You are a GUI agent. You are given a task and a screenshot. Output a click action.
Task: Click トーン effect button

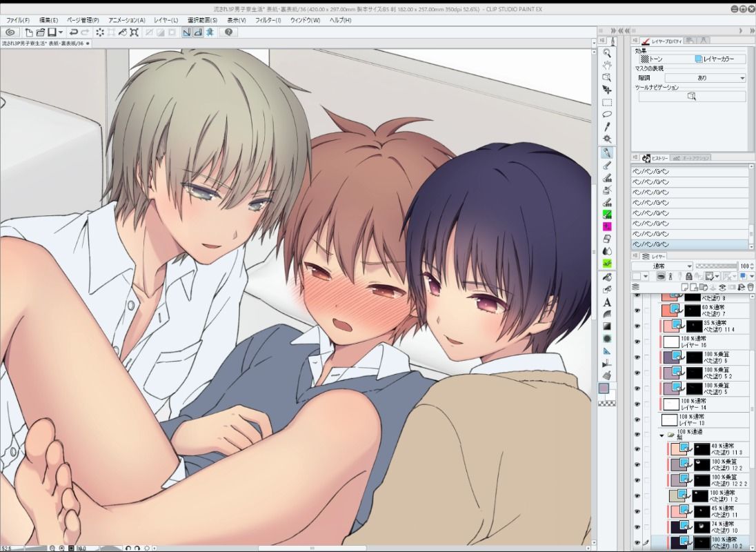[652, 59]
